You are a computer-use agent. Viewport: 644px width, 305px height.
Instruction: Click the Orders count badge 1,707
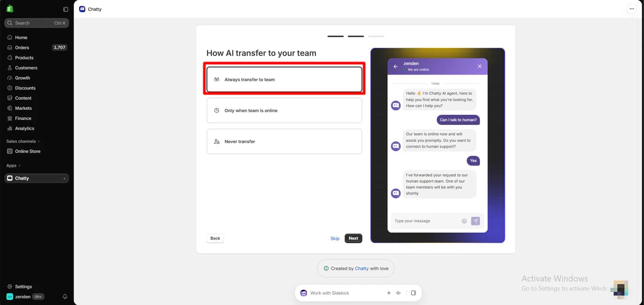coord(59,47)
